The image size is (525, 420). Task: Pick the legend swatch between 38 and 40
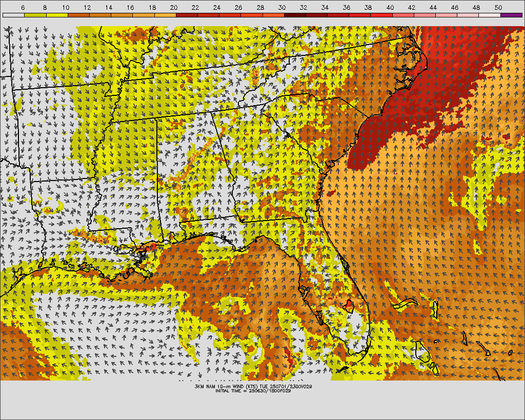click(381, 15)
